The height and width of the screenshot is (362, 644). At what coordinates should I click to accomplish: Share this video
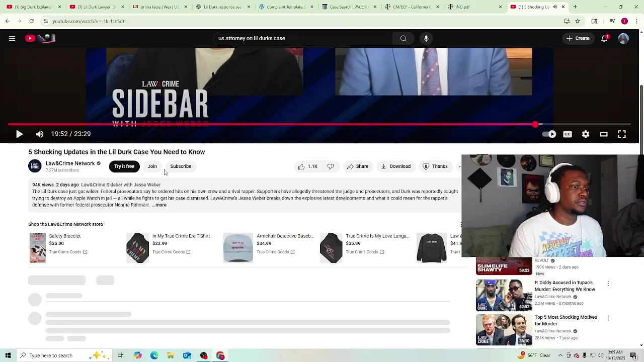[x=357, y=166]
